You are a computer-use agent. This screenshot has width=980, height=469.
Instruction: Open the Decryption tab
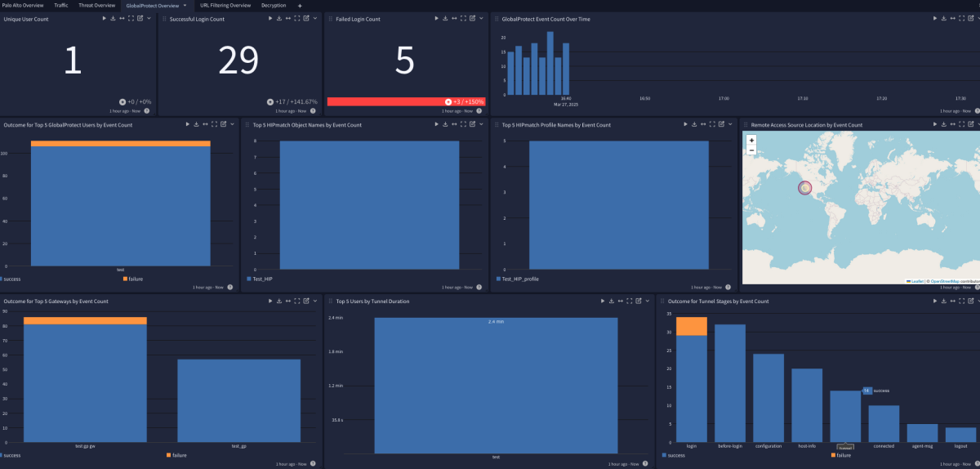[274, 5]
